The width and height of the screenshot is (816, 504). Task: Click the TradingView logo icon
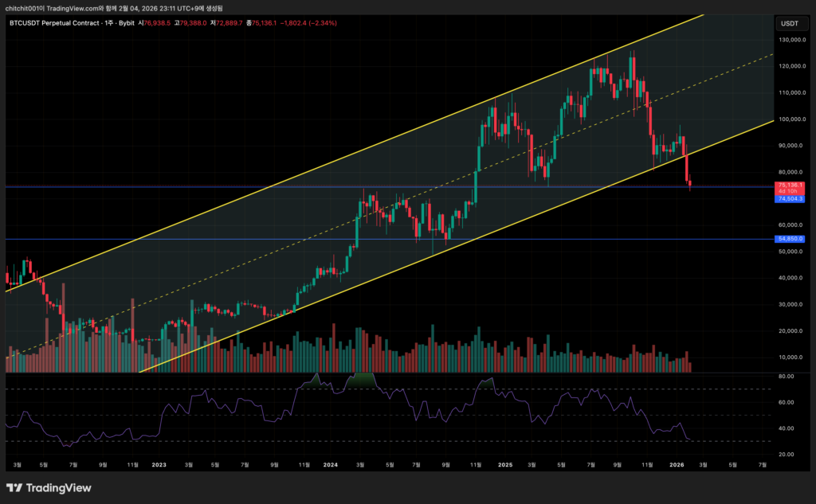[14, 488]
